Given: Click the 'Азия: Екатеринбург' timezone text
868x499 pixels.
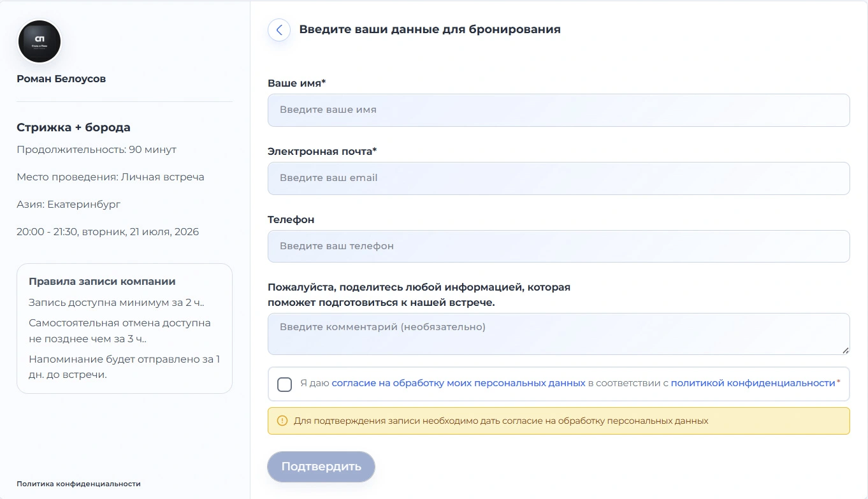Looking at the screenshot, I should (68, 205).
